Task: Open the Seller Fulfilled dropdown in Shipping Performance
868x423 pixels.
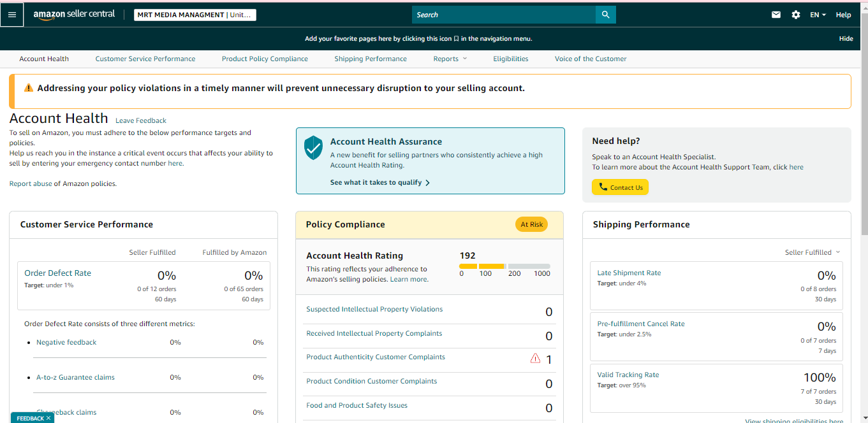Action: pos(813,252)
